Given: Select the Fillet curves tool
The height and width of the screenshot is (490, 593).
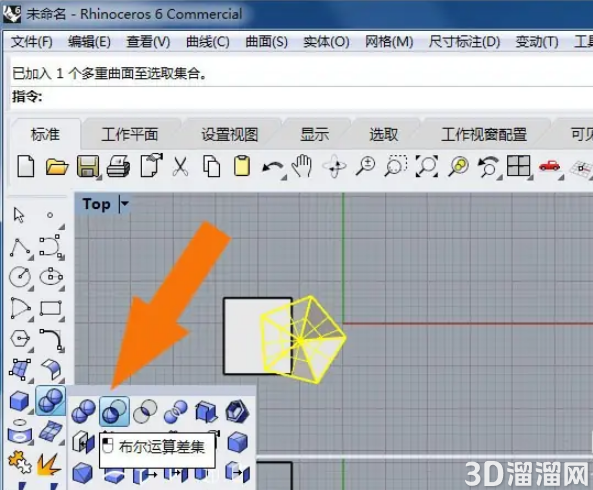Looking at the screenshot, I should [51, 339].
